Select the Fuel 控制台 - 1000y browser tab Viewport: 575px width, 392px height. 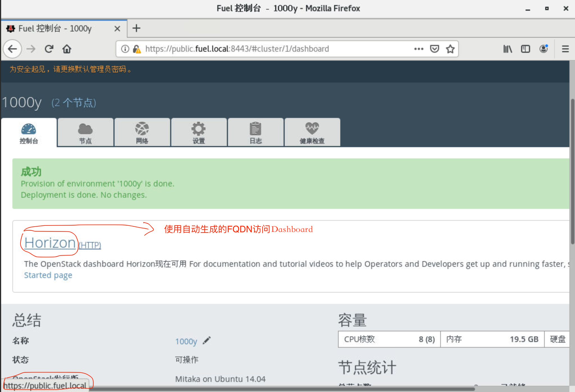64,28
